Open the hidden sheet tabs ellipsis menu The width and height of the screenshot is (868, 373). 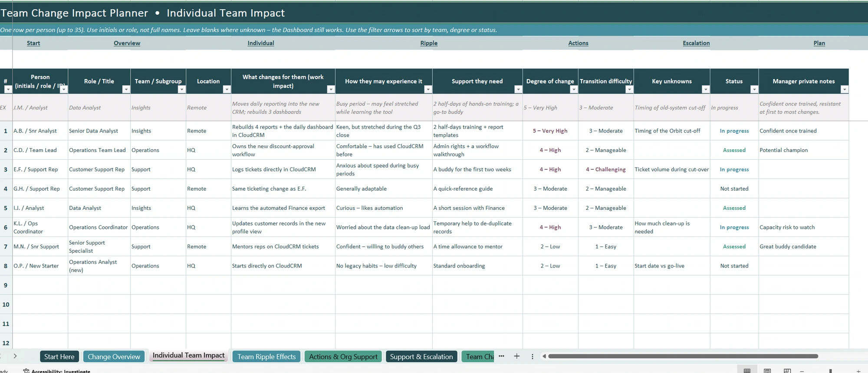[501, 356]
